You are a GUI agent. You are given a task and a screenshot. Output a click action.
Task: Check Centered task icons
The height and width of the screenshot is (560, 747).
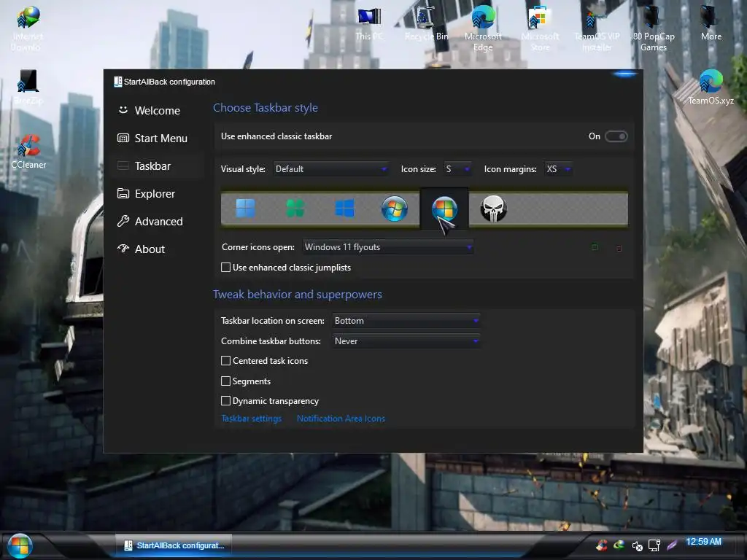point(226,360)
